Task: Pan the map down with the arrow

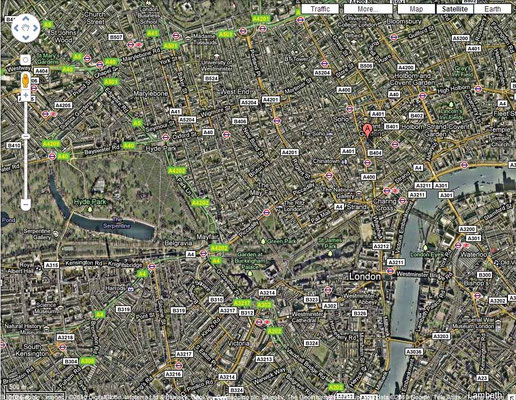Action: [x=26, y=37]
